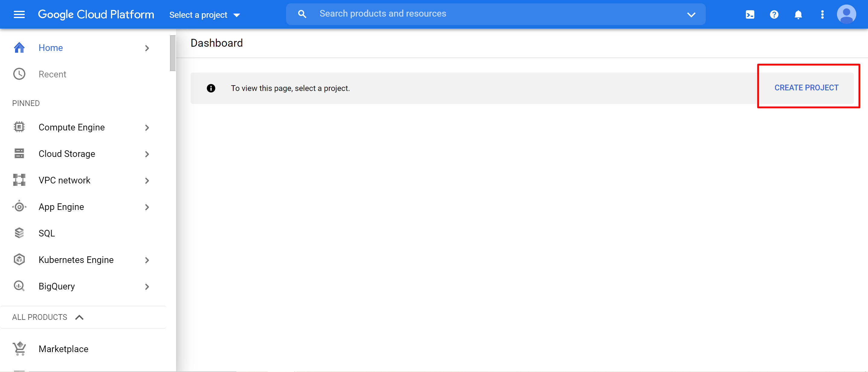Image resolution: width=868 pixels, height=372 pixels.
Task: Click the search magnifier icon
Action: [x=302, y=14]
